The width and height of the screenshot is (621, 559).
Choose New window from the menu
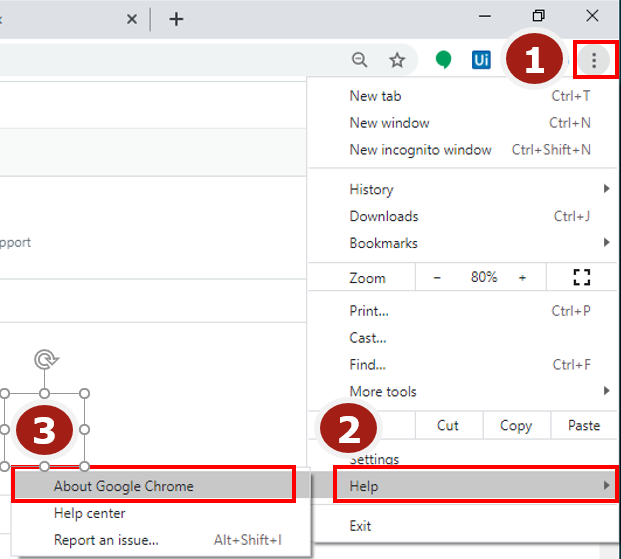click(x=462, y=123)
